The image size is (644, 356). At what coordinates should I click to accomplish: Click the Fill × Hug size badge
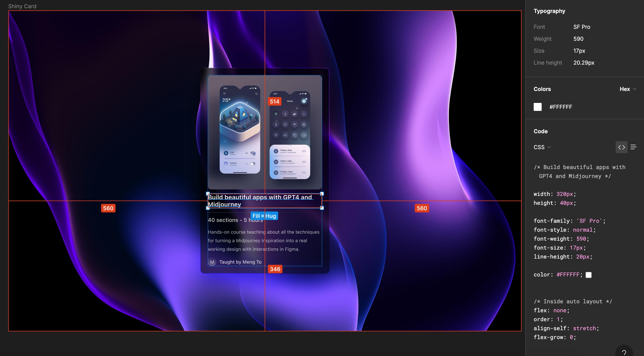(264, 216)
